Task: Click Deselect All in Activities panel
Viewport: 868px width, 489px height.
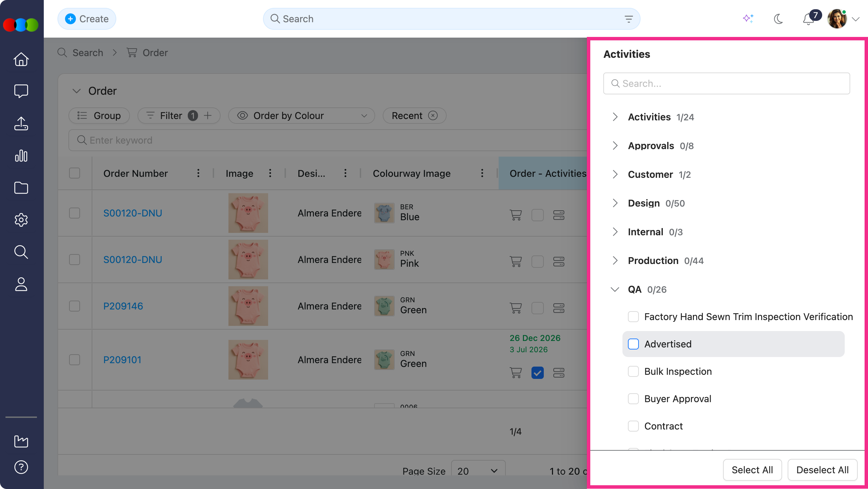Action: tap(823, 470)
